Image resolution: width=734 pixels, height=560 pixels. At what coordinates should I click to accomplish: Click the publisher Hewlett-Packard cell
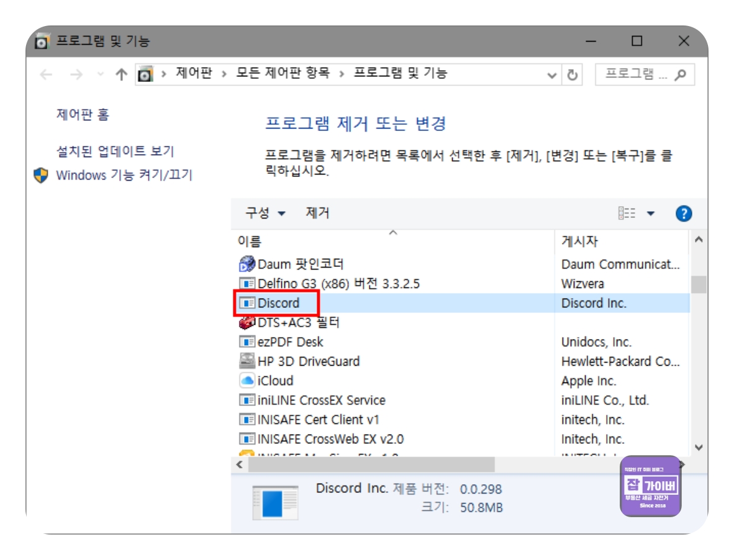[620, 361]
